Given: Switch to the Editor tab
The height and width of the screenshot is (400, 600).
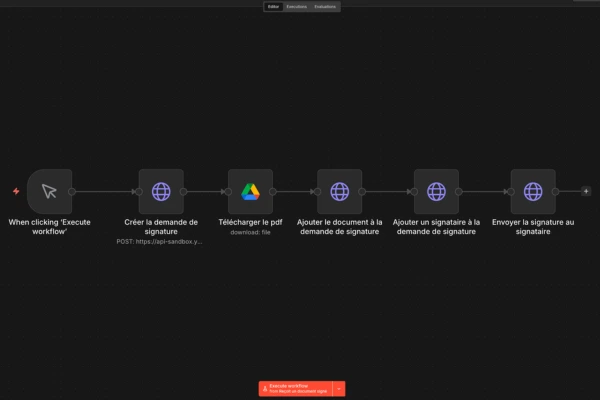Looking at the screenshot, I should [273, 7].
